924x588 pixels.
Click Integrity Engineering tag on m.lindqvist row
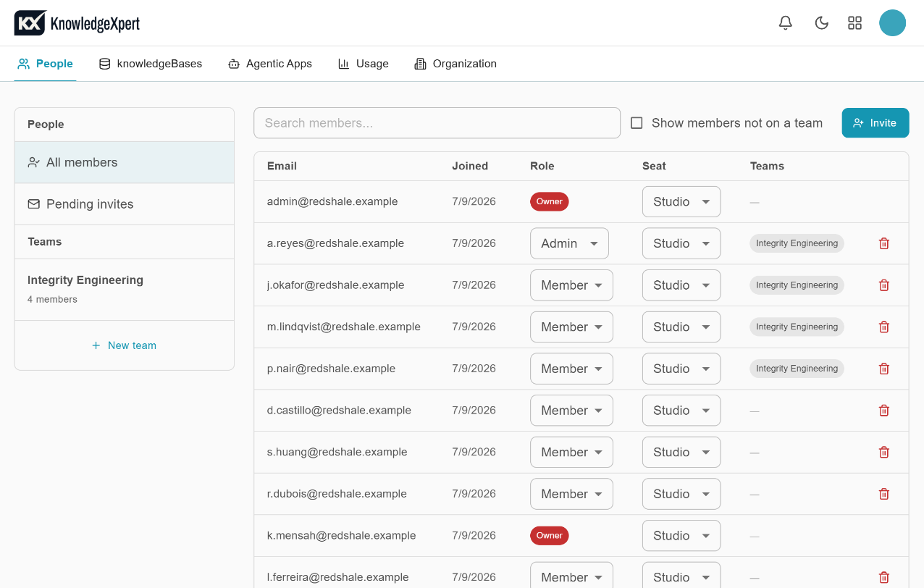click(797, 327)
